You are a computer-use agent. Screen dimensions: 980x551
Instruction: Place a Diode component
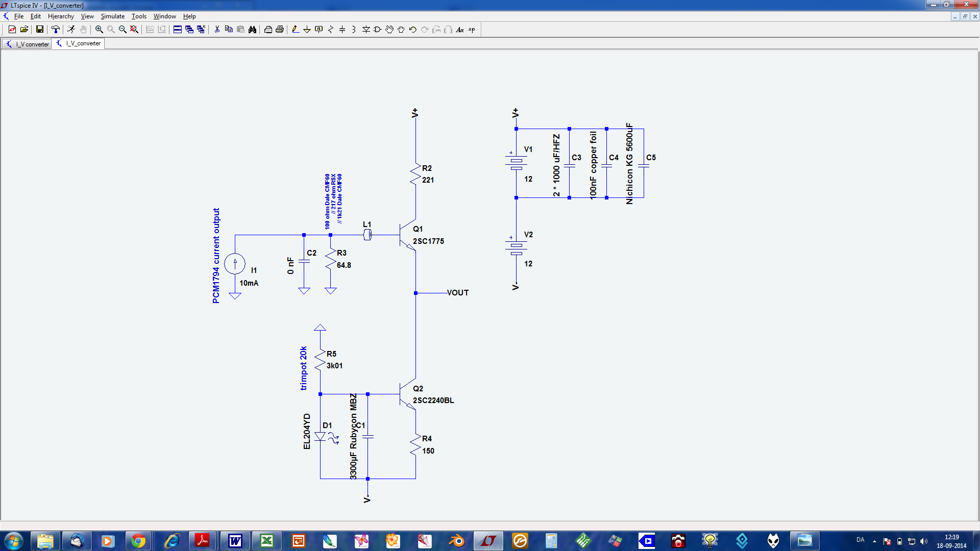[366, 30]
